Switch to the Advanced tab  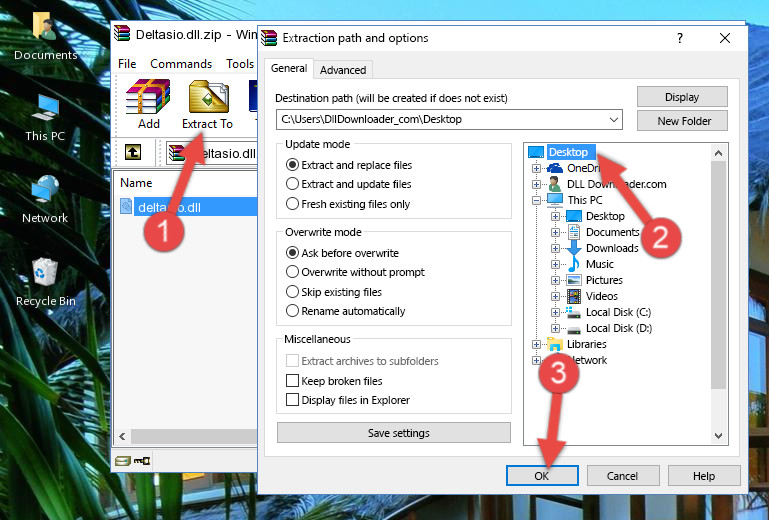[x=343, y=70]
